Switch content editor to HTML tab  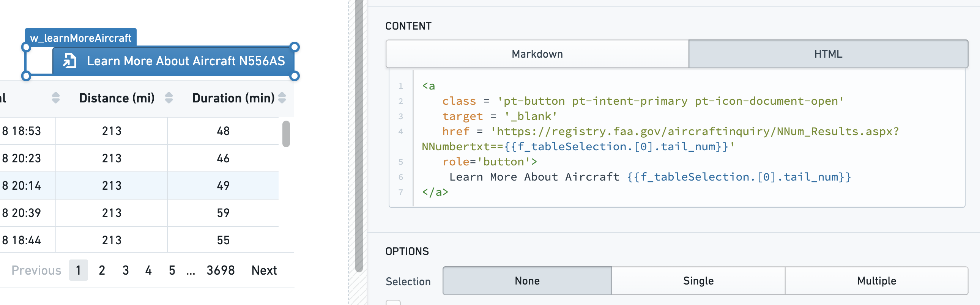[828, 54]
